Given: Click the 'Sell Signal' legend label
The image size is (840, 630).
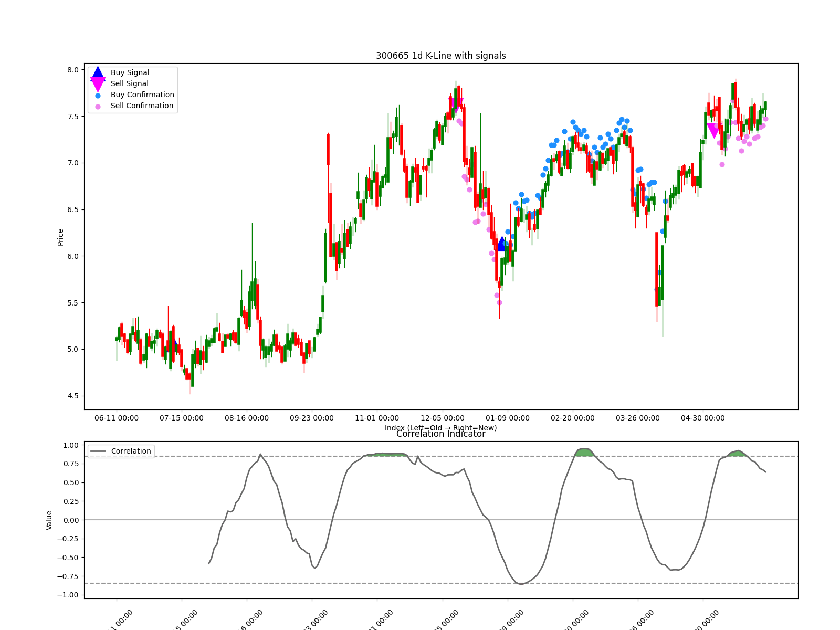Looking at the screenshot, I should [x=130, y=84].
